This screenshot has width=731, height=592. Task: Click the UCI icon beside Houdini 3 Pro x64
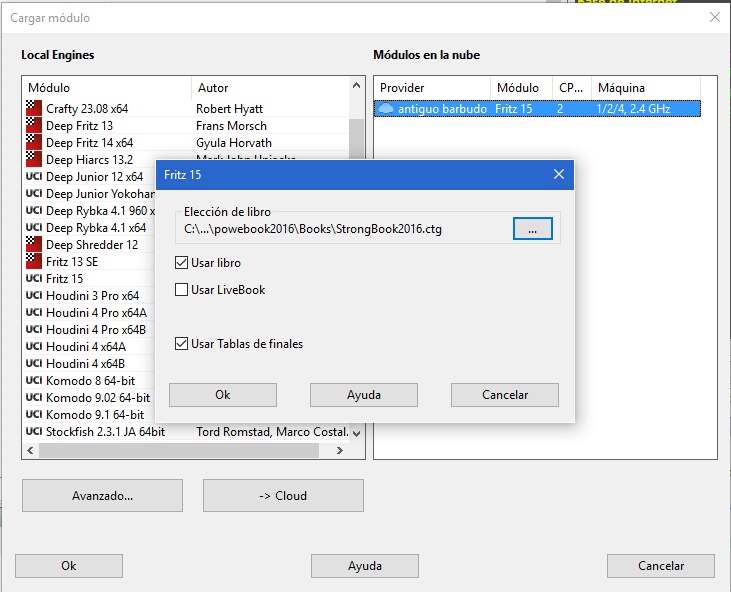34,296
